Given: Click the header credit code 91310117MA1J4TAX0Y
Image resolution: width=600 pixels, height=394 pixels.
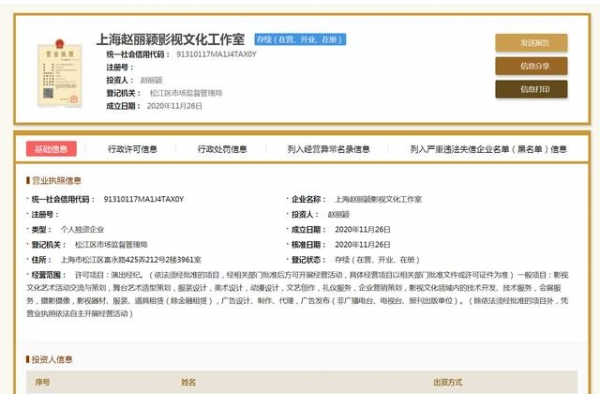Looking at the screenshot, I should 216,54.
